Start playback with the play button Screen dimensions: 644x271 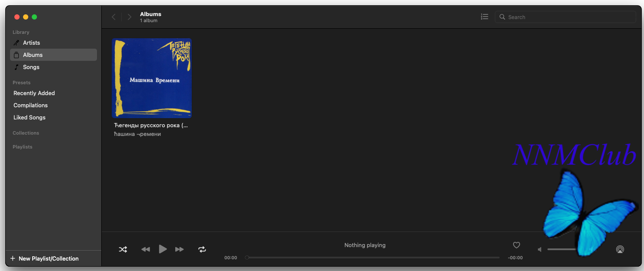(x=163, y=249)
